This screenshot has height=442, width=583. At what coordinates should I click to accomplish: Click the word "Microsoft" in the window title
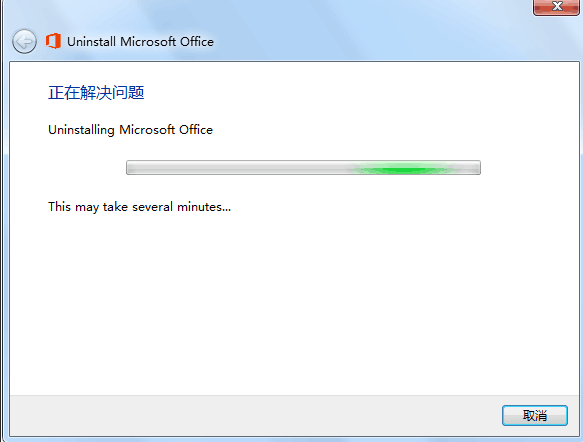coord(148,42)
